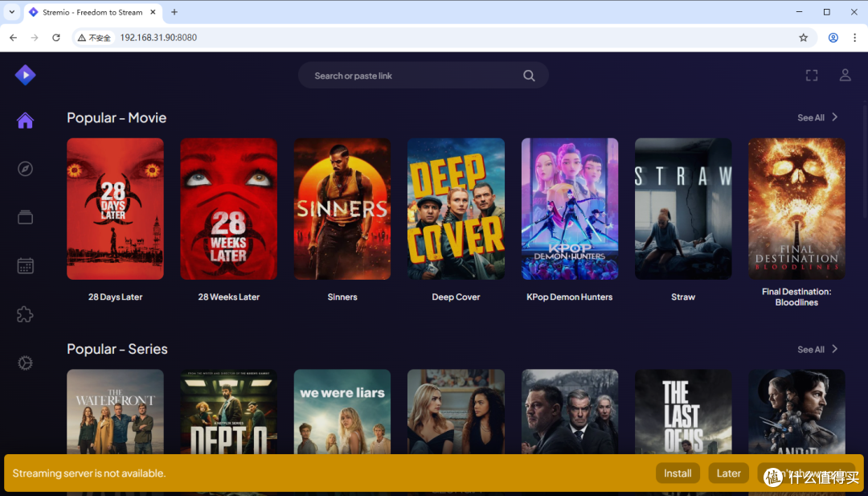
Task: Click the Sinners title text
Action: [x=342, y=297]
